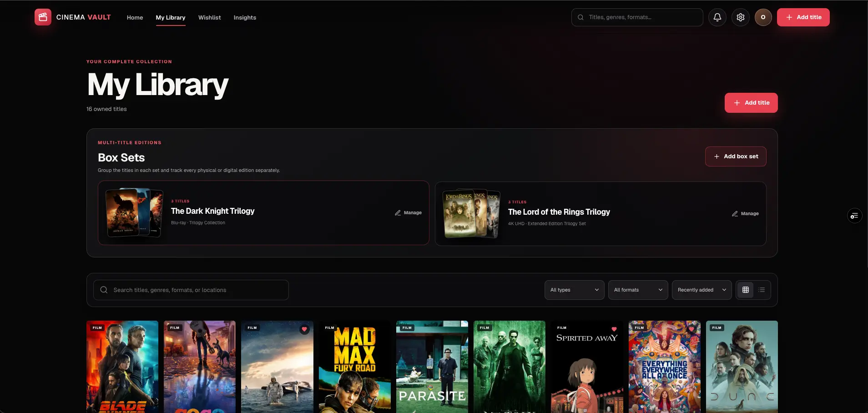Open The Lord of the Rings Trilogy cover thumbnail
Image resolution: width=868 pixels, height=413 pixels.
point(471,213)
